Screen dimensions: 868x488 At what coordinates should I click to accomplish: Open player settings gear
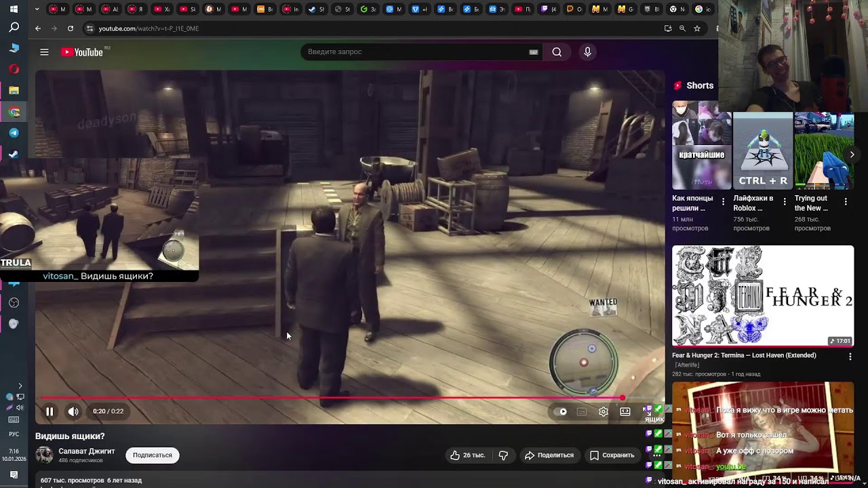coord(604,411)
